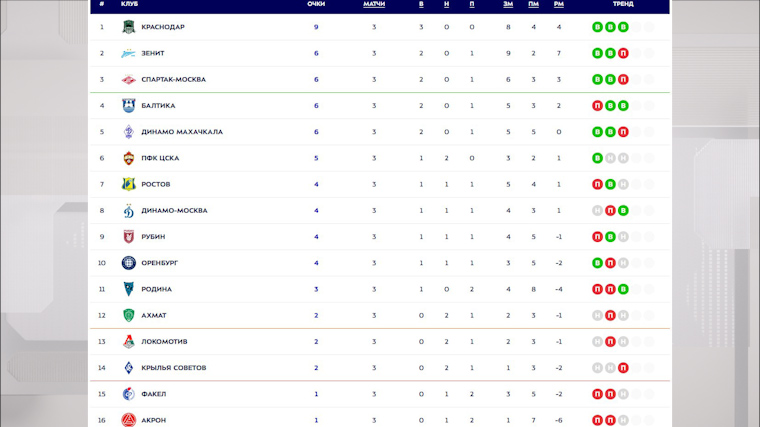The height and width of the screenshot is (427, 760).
Task: Click the ПФК ЦСКА crest icon
Action: (x=128, y=158)
